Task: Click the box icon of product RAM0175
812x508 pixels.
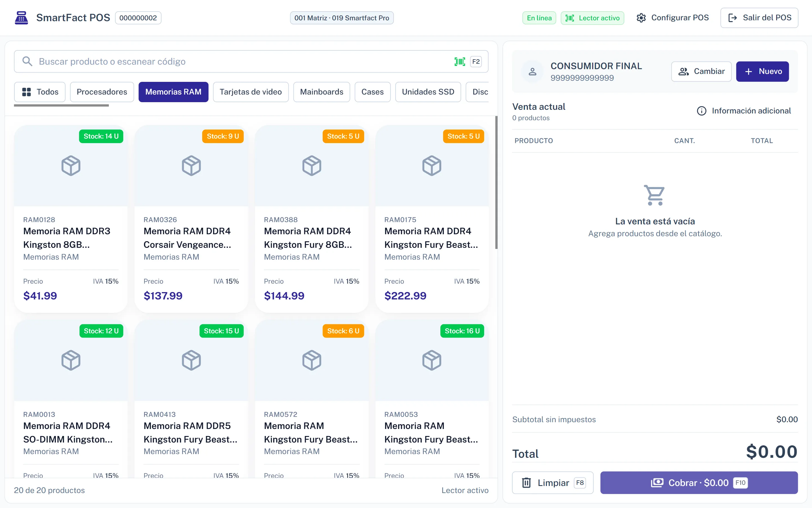Action: 432,166
